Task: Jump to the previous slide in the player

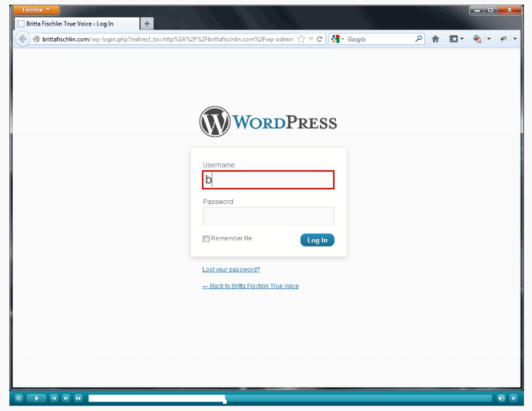Action: [x=54, y=398]
